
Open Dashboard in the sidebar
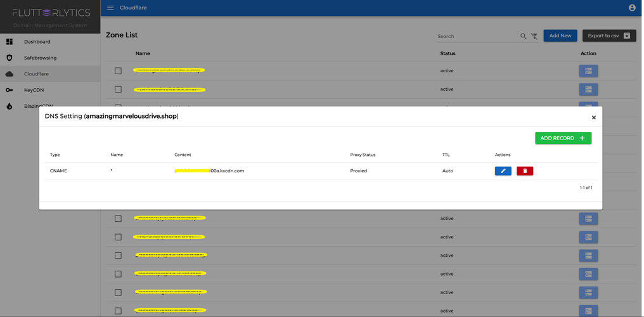[37, 42]
